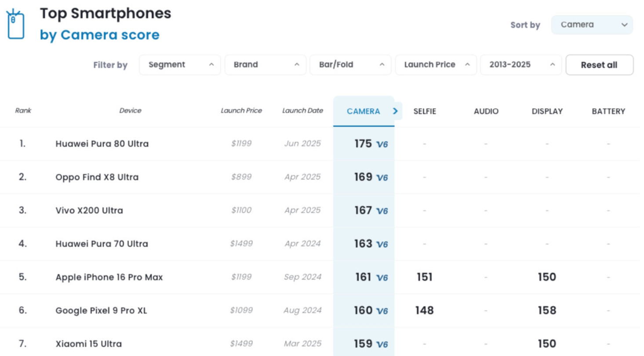Open the Google Pixel 9 Pro XL entry

tap(101, 311)
